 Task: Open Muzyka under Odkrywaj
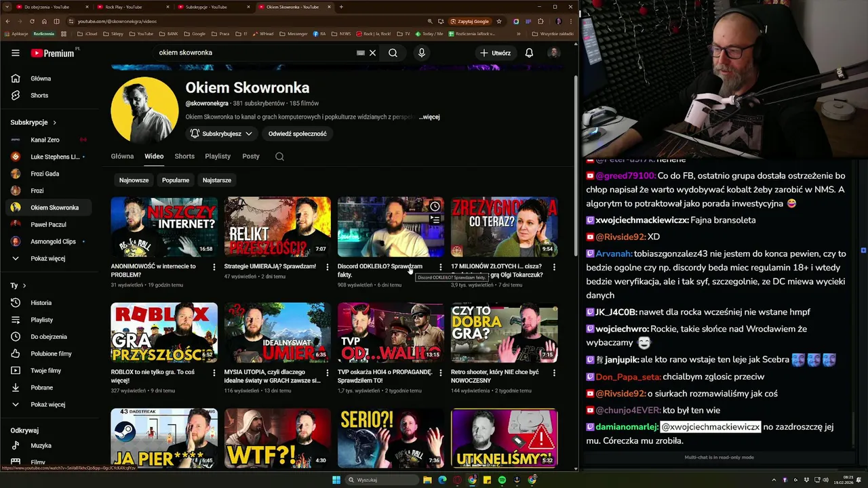[41, 446]
